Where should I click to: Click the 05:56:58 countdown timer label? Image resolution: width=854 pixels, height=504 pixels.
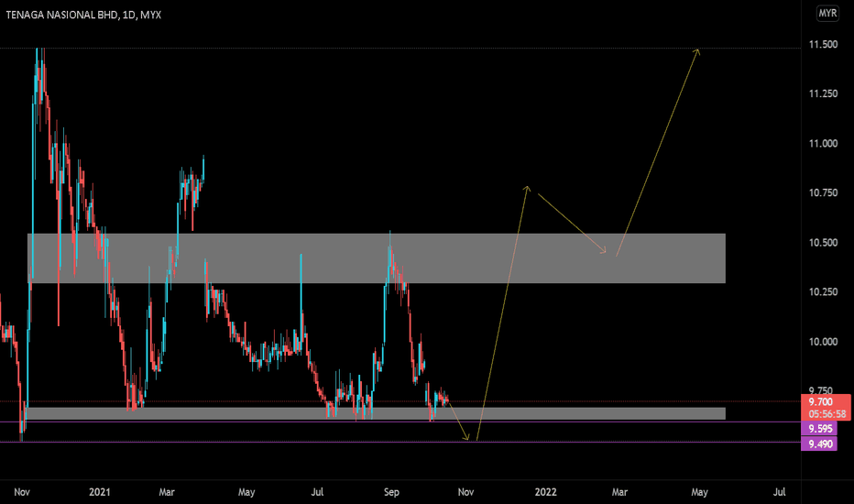point(827,414)
